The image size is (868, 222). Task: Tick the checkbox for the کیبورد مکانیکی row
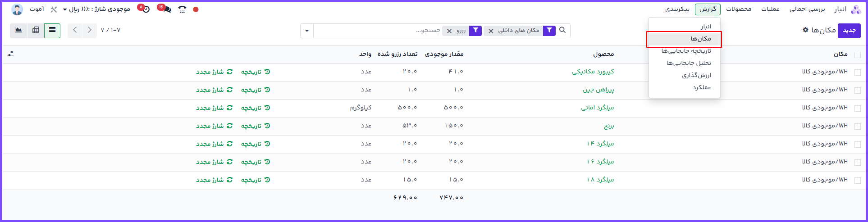pyautogui.click(x=857, y=72)
